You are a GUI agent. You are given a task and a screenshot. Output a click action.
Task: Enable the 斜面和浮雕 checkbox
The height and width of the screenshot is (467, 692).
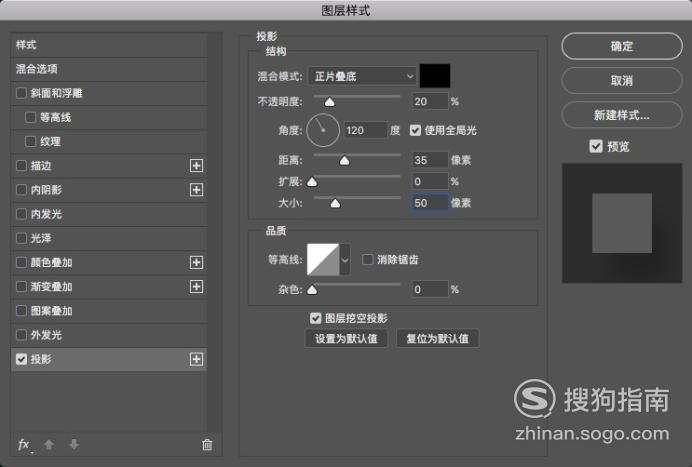21,93
